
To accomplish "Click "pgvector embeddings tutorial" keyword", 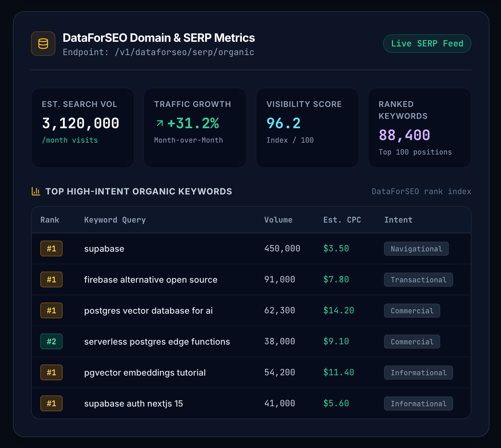I will (x=145, y=373).
